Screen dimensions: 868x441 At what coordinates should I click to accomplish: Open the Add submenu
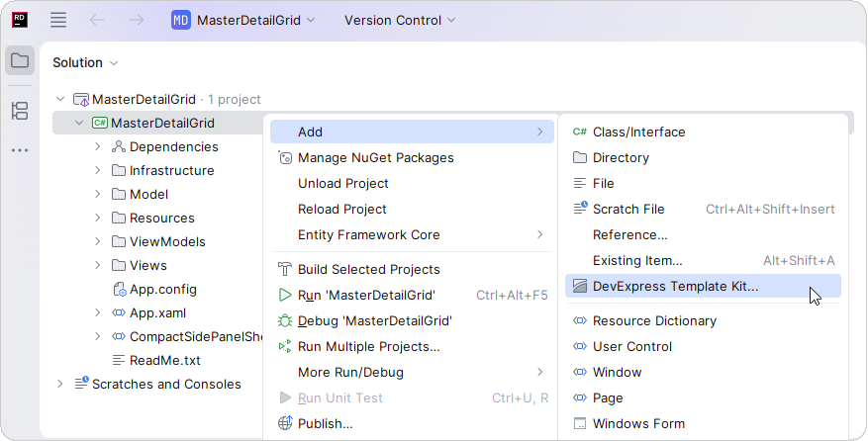pos(412,132)
